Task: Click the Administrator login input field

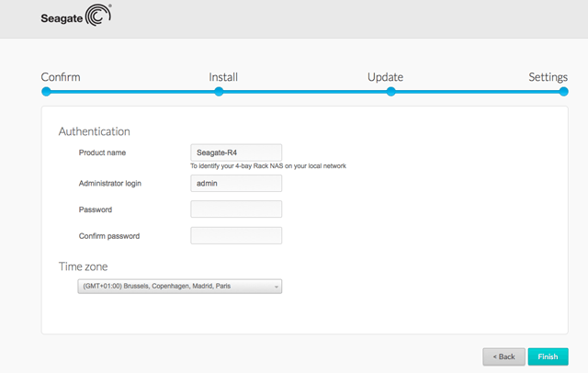Action: 235,183
